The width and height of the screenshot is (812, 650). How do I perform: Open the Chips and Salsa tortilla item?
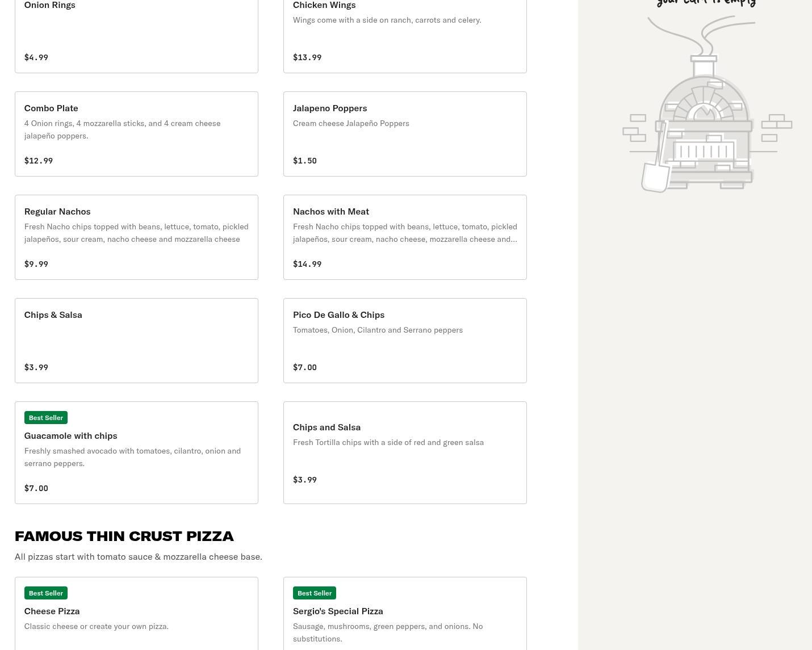coord(405,452)
